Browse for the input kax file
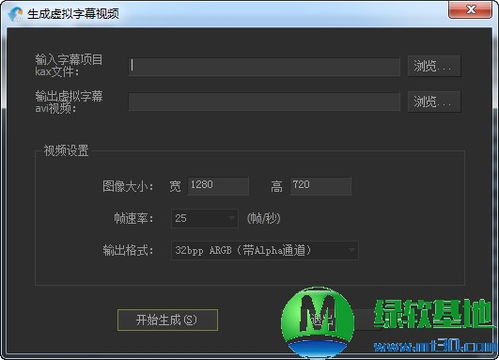Screen dimensions: 499x360 [x=434, y=66]
